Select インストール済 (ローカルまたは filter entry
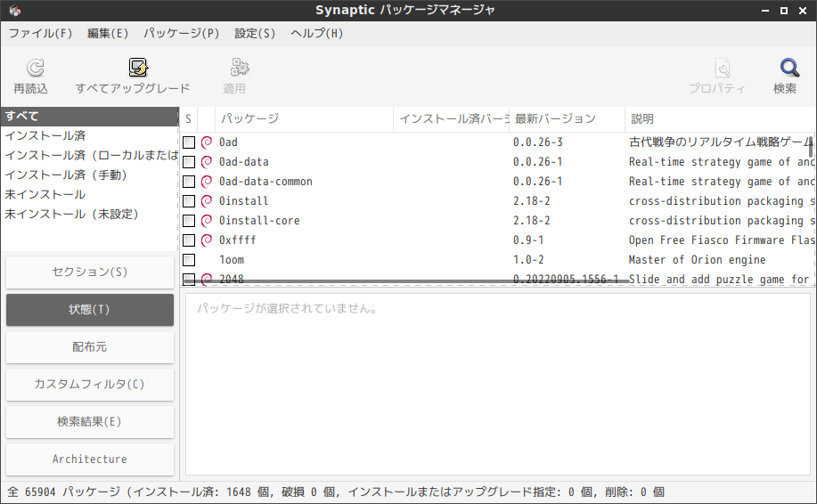 (x=90, y=155)
